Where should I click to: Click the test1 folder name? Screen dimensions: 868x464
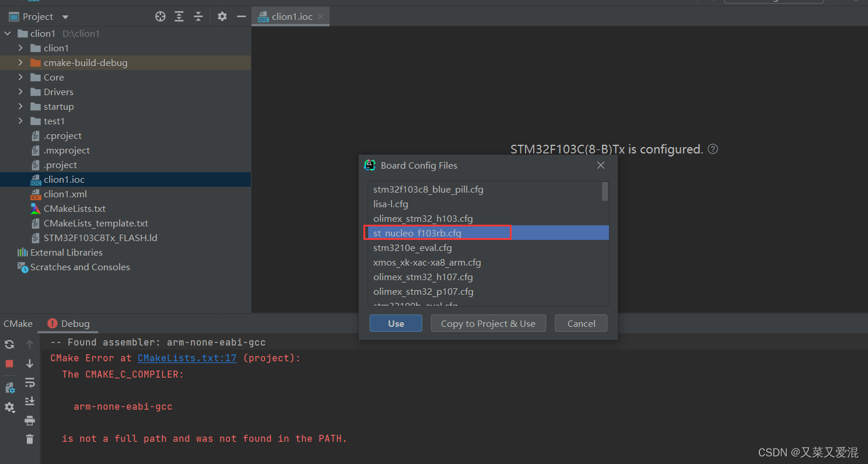click(54, 121)
